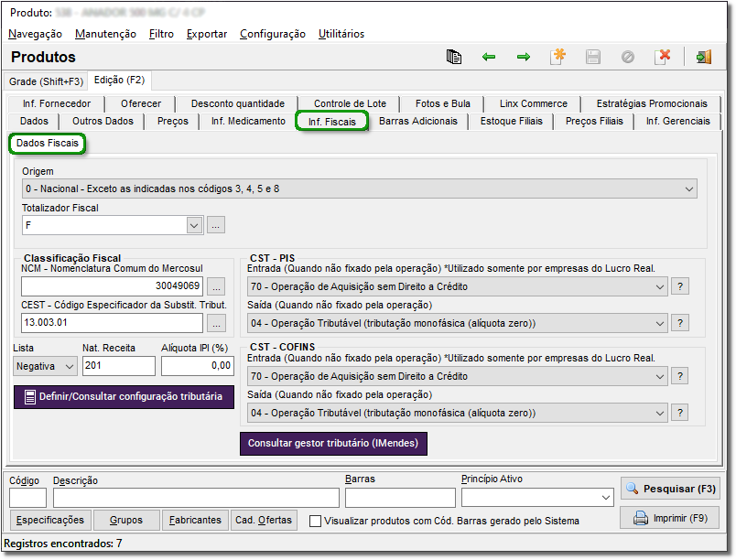Open help for COFINS Saída field
This screenshot has width=736, height=560.
(679, 413)
